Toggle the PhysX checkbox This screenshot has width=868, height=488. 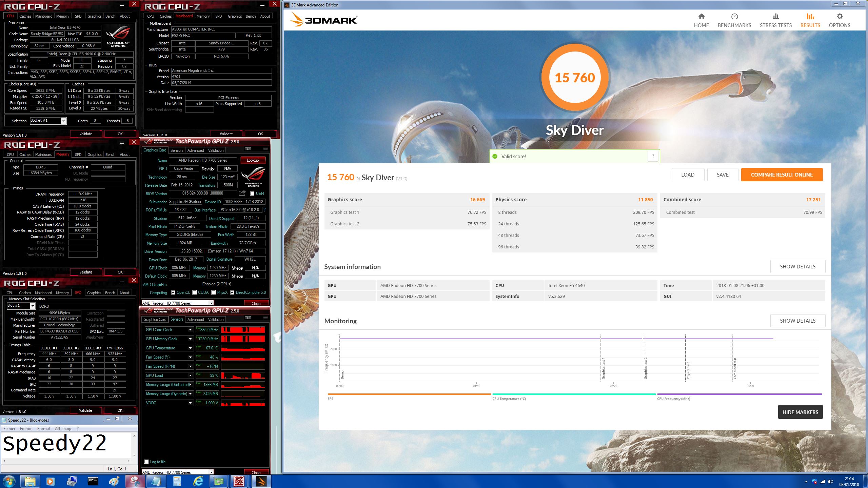click(214, 292)
